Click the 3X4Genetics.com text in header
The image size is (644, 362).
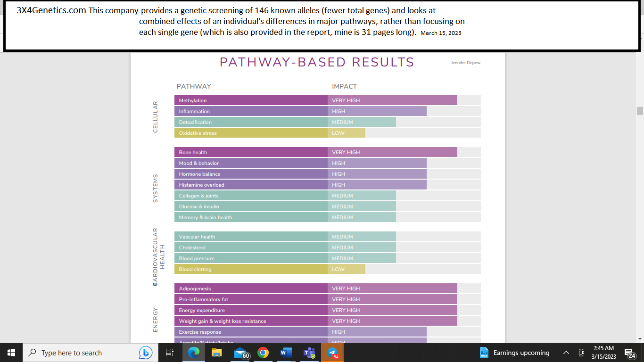click(x=51, y=10)
